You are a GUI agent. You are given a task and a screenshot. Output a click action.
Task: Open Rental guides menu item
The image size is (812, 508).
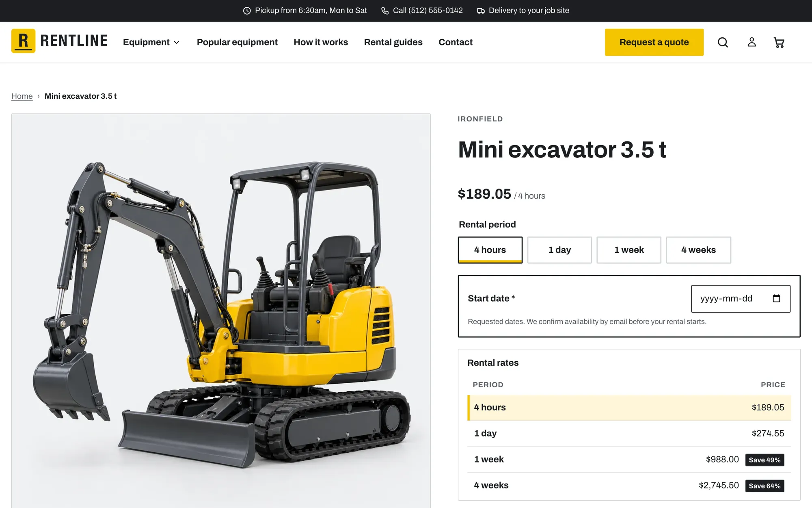(x=393, y=42)
